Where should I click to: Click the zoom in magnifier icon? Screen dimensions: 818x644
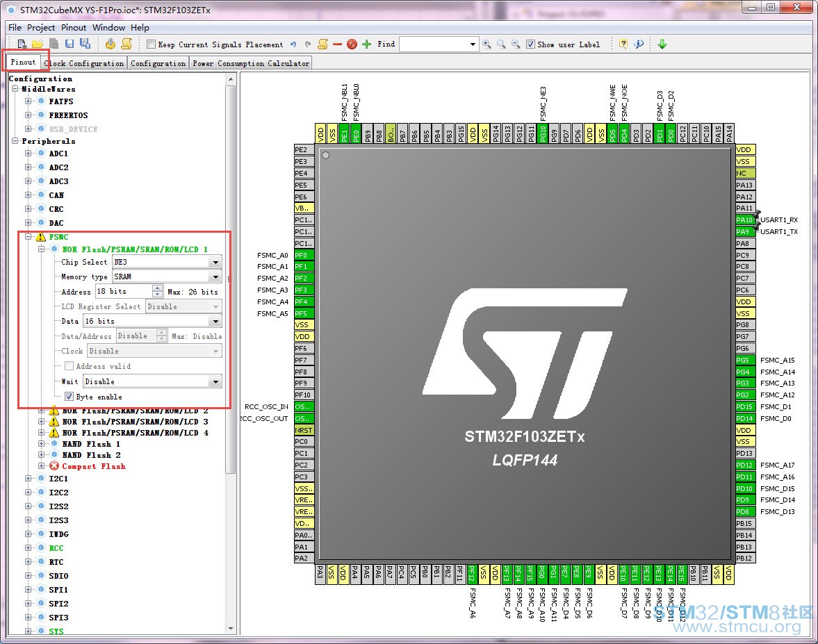[x=486, y=44]
